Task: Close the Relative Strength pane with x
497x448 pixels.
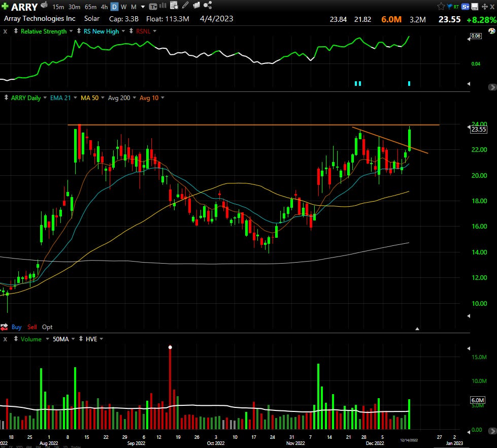Action: click(5, 31)
